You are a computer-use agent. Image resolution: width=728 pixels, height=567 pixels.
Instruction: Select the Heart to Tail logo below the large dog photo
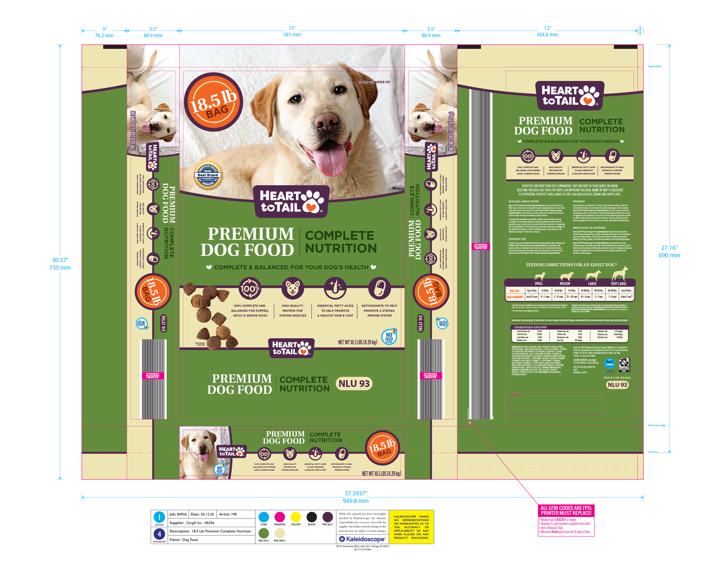(291, 201)
